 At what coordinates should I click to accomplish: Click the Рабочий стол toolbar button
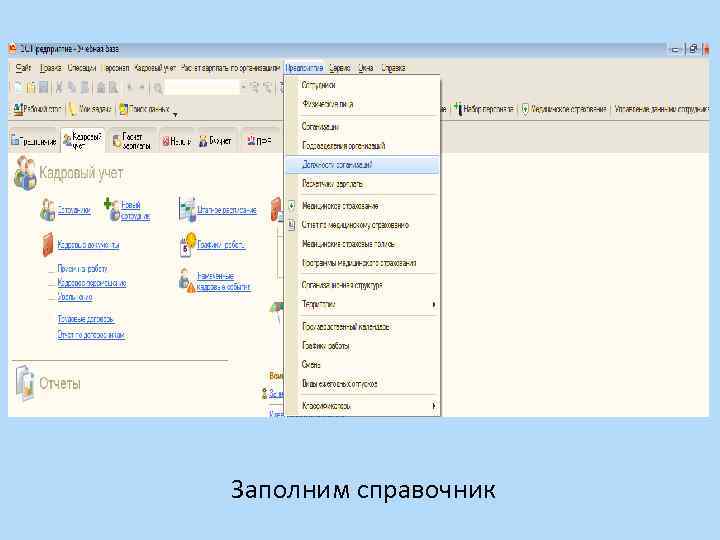(37, 109)
